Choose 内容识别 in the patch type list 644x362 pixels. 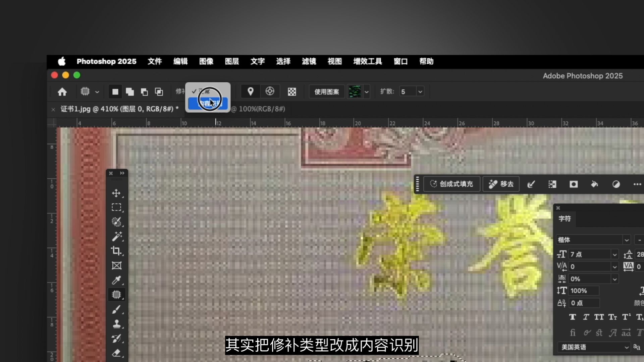click(208, 103)
